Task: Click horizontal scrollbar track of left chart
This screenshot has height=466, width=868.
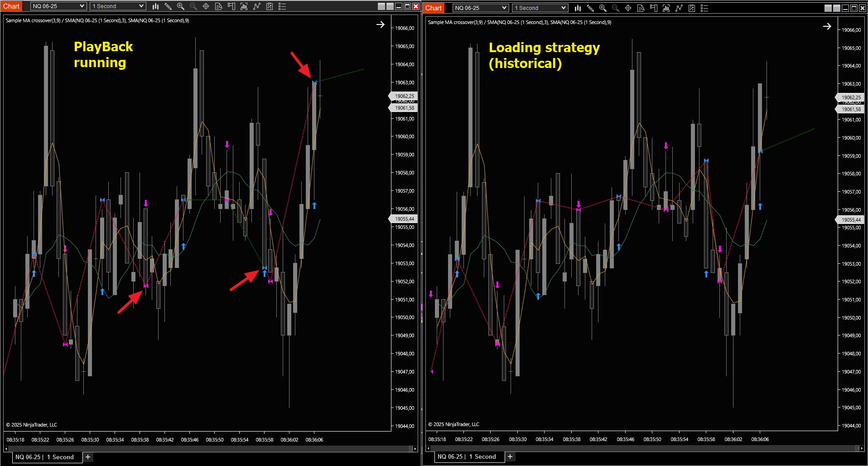Action: tap(208, 449)
